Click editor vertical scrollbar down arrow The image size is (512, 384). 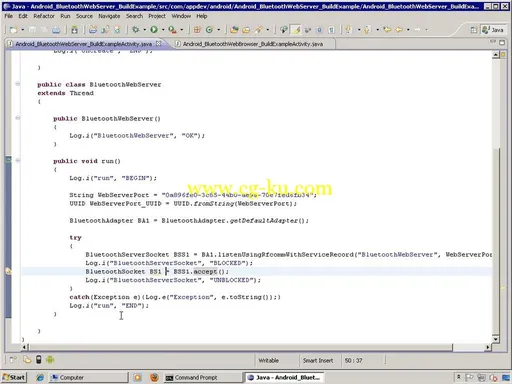point(496,339)
